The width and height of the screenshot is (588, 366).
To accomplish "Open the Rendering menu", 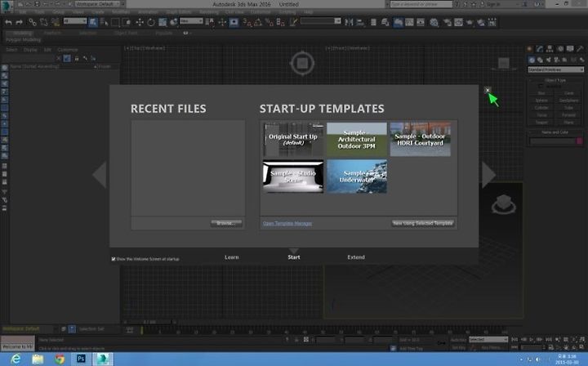I will pos(209,12).
